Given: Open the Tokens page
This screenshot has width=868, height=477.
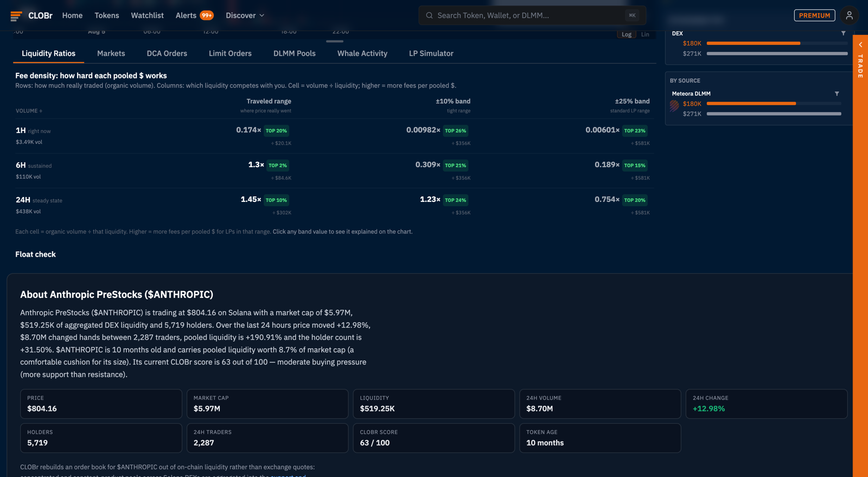Looking at the screenshot, I should 107,15.
